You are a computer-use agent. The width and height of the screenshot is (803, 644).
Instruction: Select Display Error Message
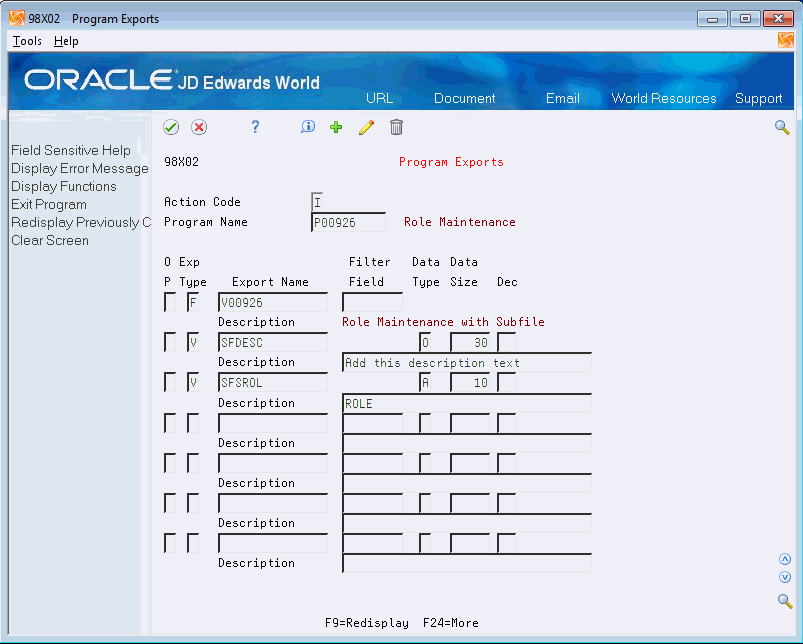point(79,168)
